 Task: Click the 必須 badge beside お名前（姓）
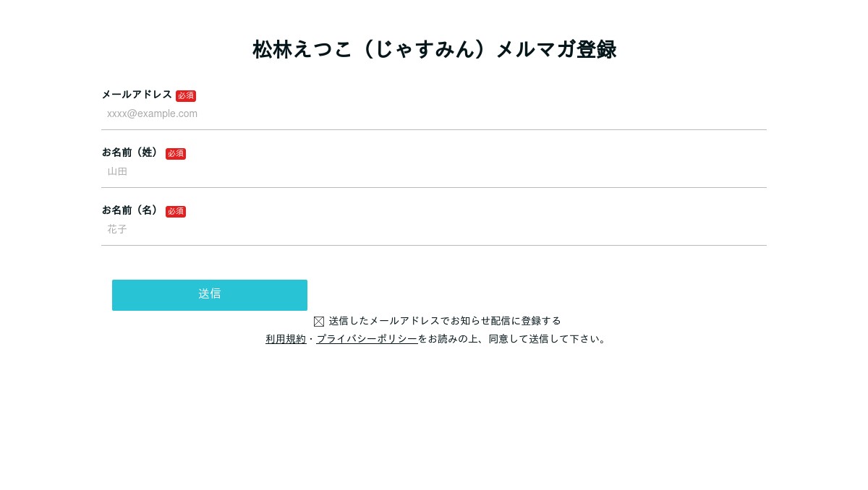176,154
